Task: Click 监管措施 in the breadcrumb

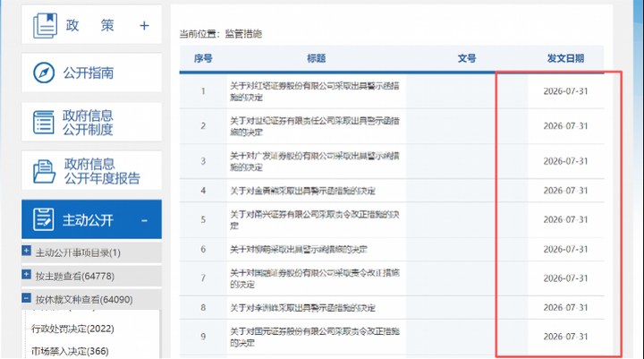Action: (243, 34)
